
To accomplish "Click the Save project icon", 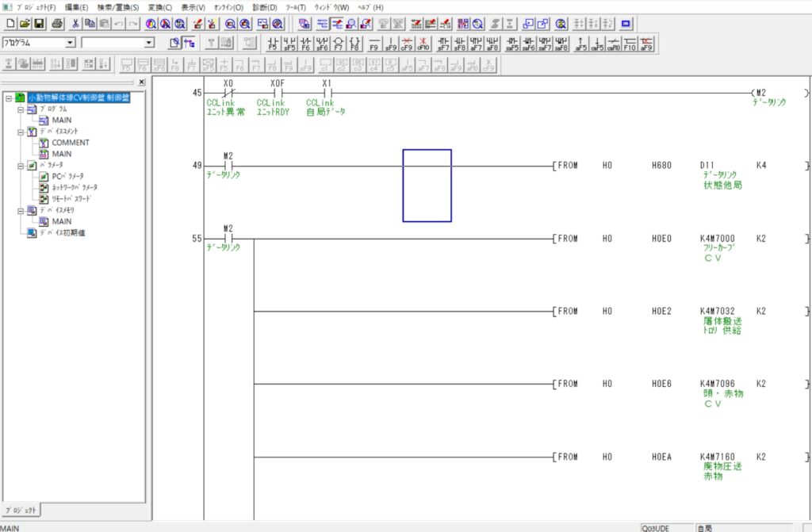I will coord(39,24).
